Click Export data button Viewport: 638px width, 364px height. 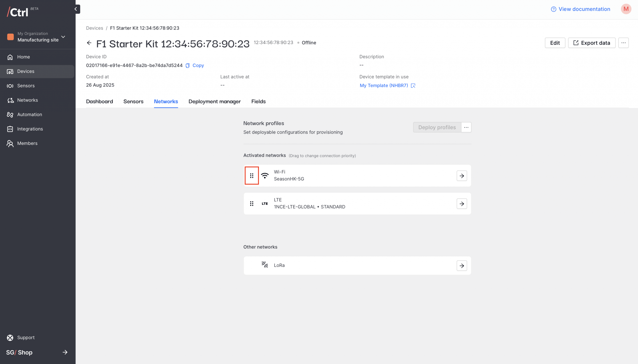tap(591, 43)
